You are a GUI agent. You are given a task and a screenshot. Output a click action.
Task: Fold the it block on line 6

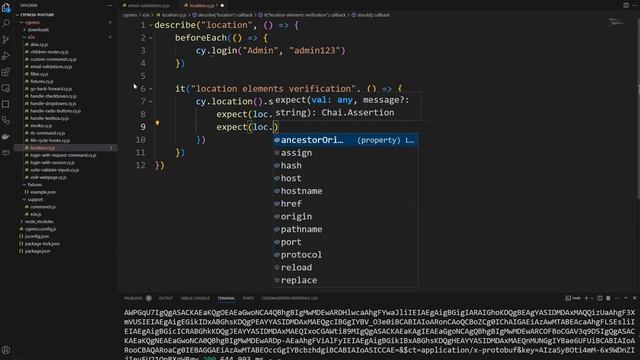[151, 89]
